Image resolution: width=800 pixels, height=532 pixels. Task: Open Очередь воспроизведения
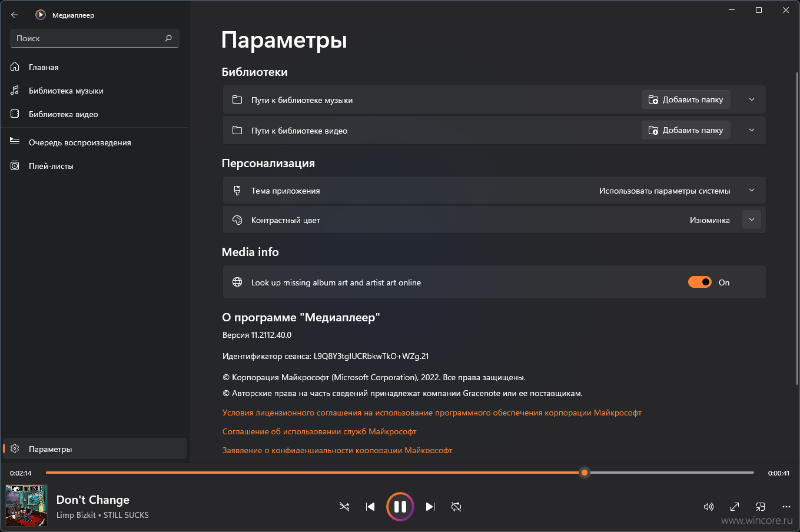(x=95, y=142)
